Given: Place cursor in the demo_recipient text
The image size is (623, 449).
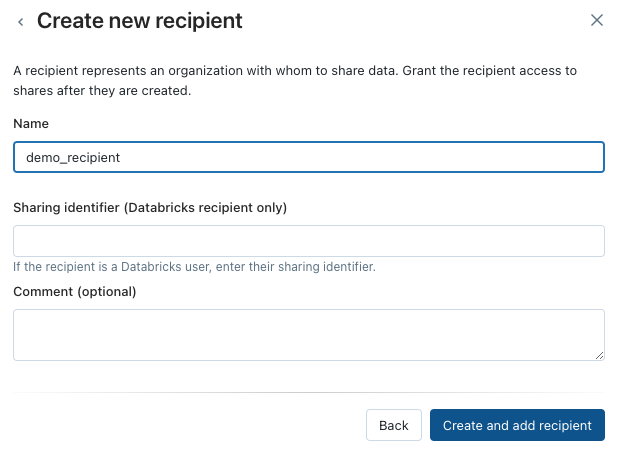Looking at the screenshot, I should [73, 158].
